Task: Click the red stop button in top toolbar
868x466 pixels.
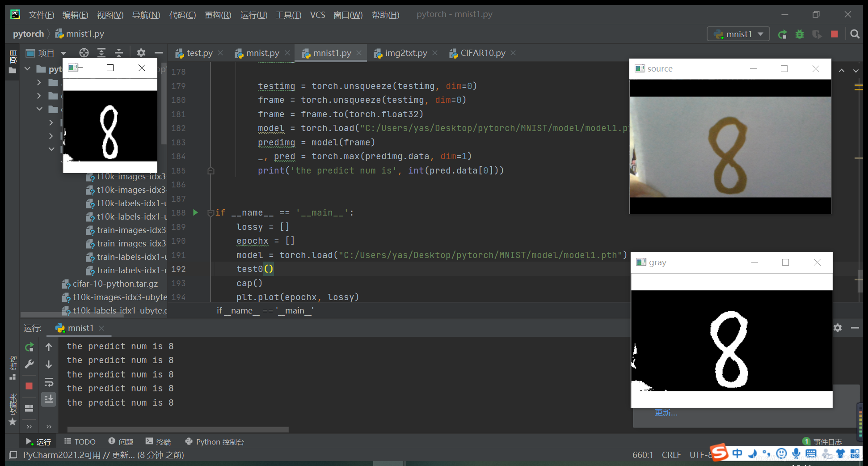Action: (834, 34)
